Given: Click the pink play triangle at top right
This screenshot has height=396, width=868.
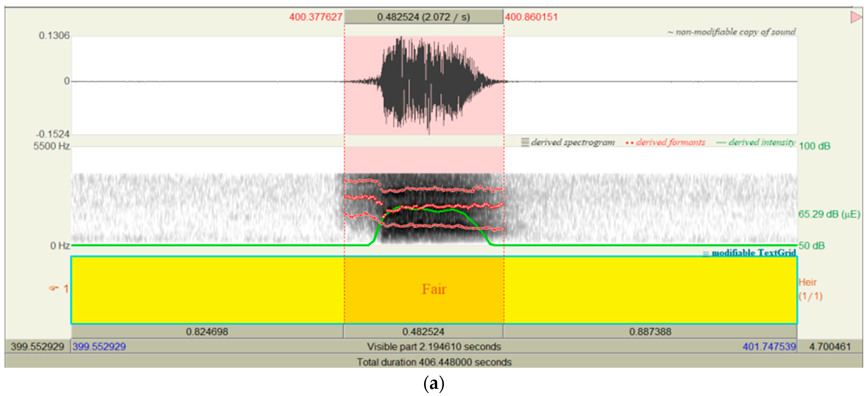Looking at the screenshot, I should click(x=856, y=17).
